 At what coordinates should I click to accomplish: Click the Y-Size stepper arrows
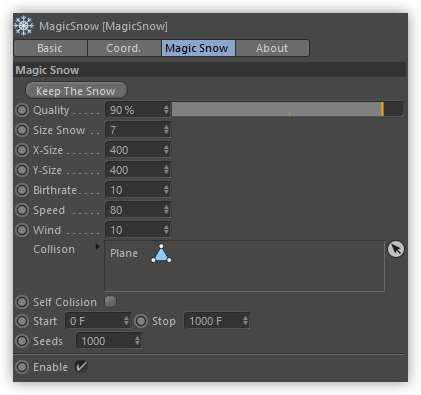tap(166, 170)
